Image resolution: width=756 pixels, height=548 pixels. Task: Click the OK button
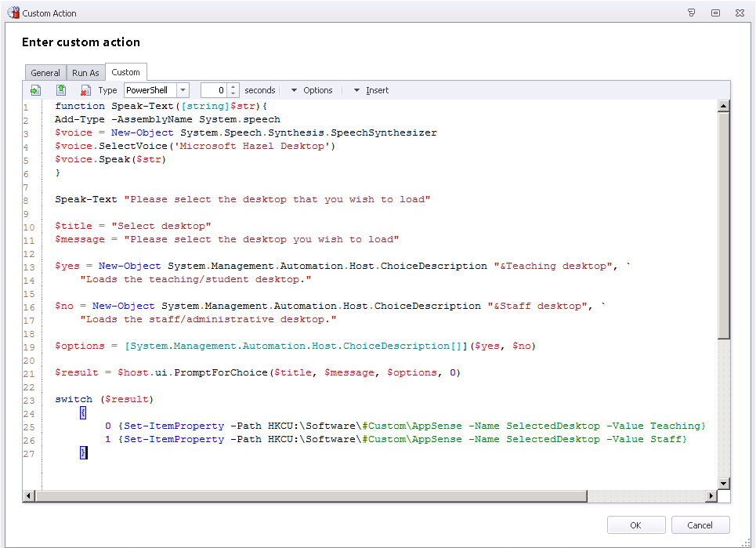click(x=636, y=524)
